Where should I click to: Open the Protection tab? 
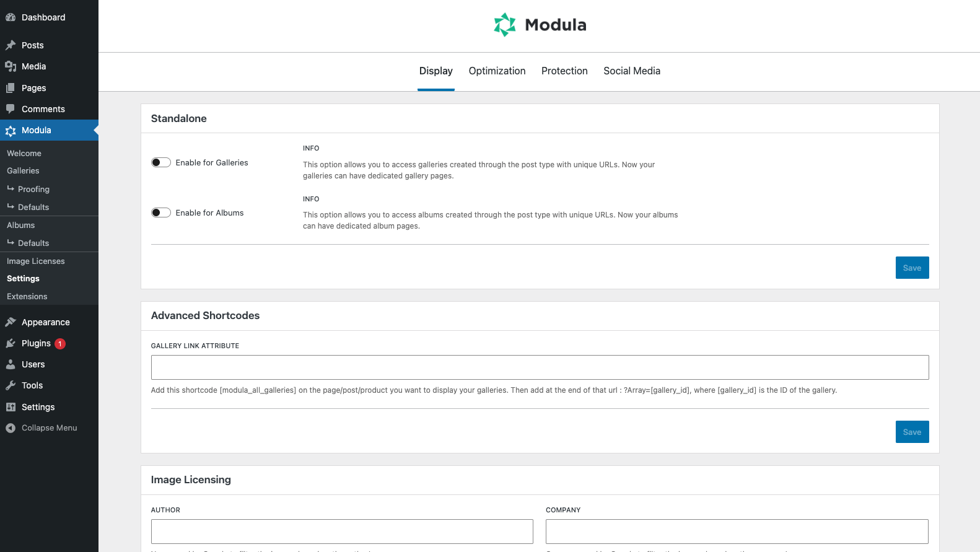coord(564,71)
